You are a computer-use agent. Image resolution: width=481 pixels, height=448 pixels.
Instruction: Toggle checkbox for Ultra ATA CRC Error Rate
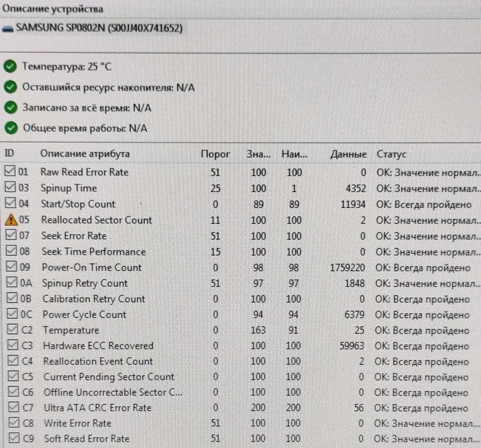tap(14, 407)
